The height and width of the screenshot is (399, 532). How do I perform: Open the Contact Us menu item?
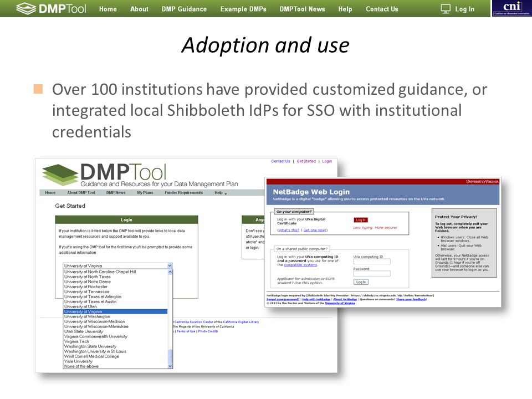tap(382, 9)
